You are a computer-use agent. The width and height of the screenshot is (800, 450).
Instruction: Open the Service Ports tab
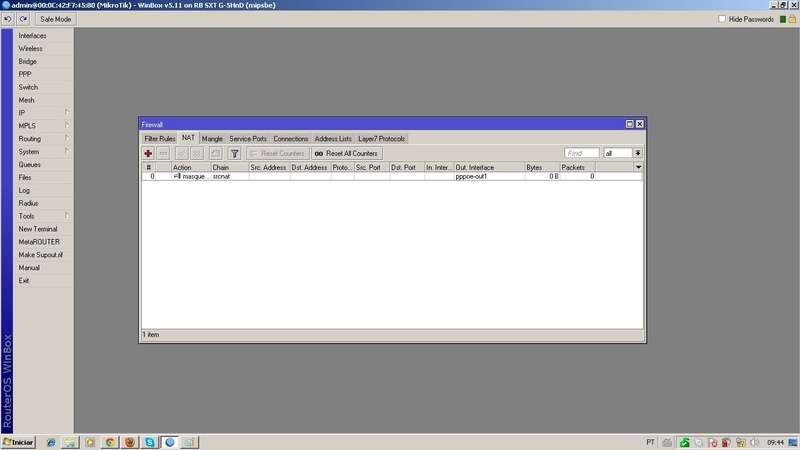point(248,139)
